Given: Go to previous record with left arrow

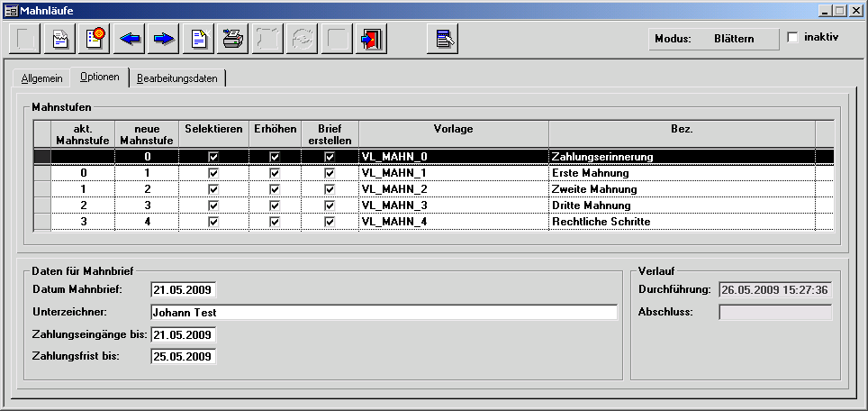Looking at the screenshot, I should (x=130, y=40).
